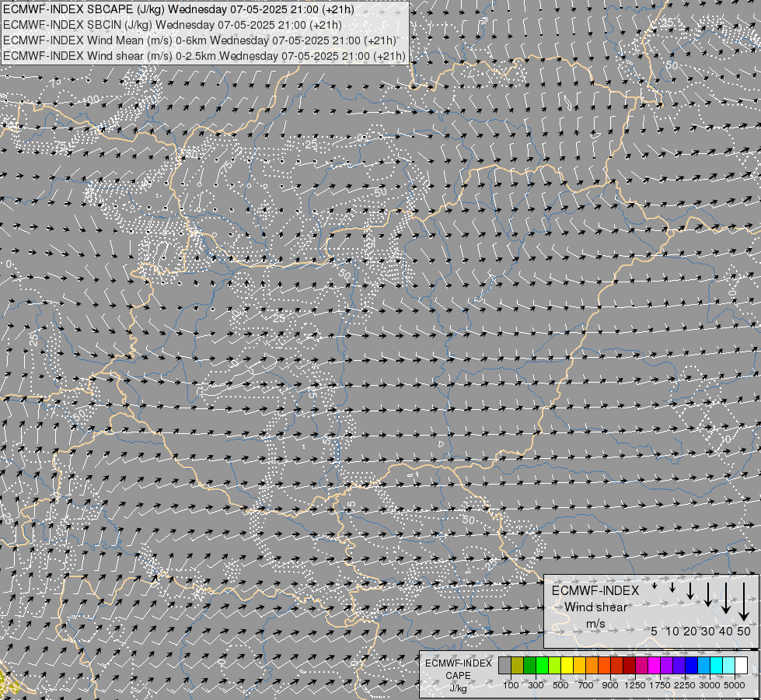
Task: Click the 1250 value on CAPE scale
Action: [x=635, y=685]
